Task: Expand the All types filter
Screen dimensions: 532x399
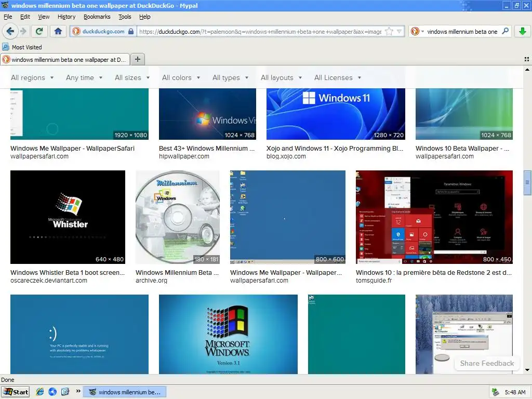Action: [230, 78]
